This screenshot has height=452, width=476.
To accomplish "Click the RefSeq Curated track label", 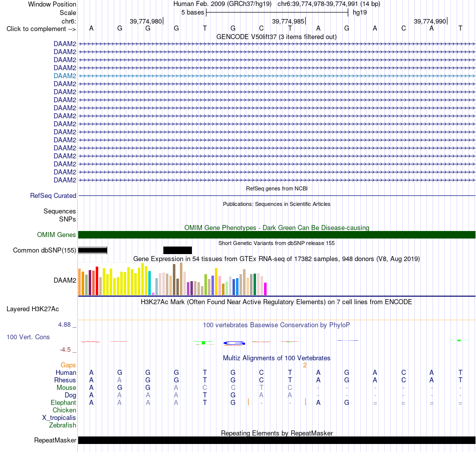I will [x=53, y=196].
